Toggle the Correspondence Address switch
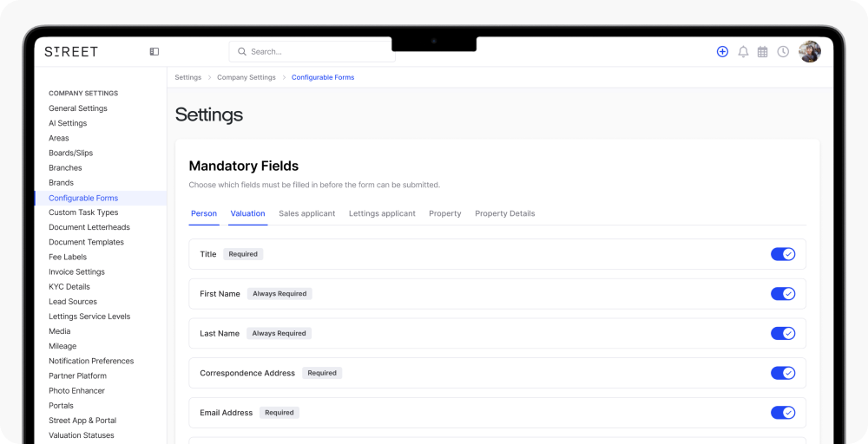Image resolution: width=868 pixels, height=444 pixels. pyautogui.click(x=783, y=373)
